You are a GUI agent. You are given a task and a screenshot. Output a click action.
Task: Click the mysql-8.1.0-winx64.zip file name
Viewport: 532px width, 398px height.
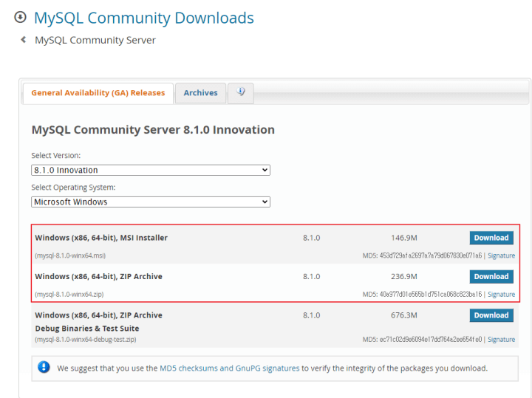pos(69,295)
